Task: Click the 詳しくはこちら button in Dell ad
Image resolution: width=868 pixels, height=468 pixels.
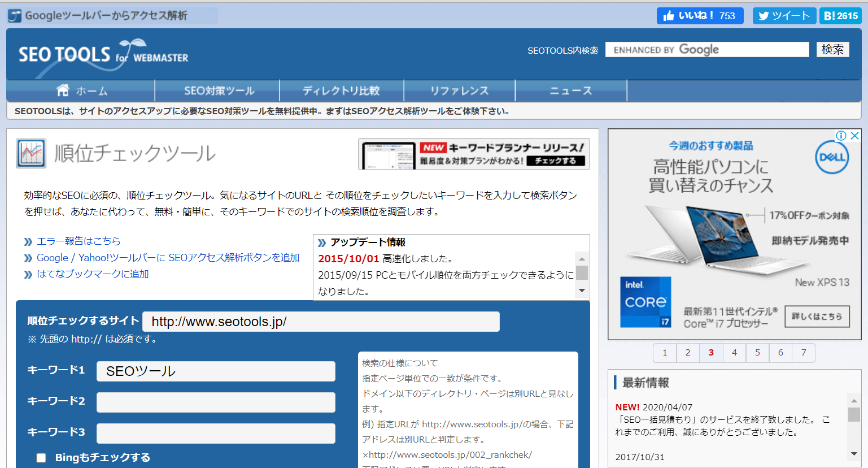Action: click(x=817, y=317)
